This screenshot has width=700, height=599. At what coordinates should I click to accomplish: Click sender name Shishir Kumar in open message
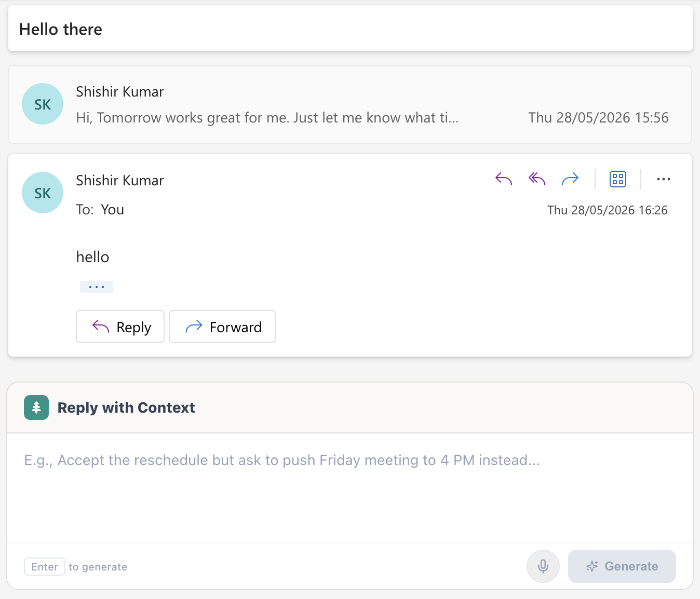[120, 180]
